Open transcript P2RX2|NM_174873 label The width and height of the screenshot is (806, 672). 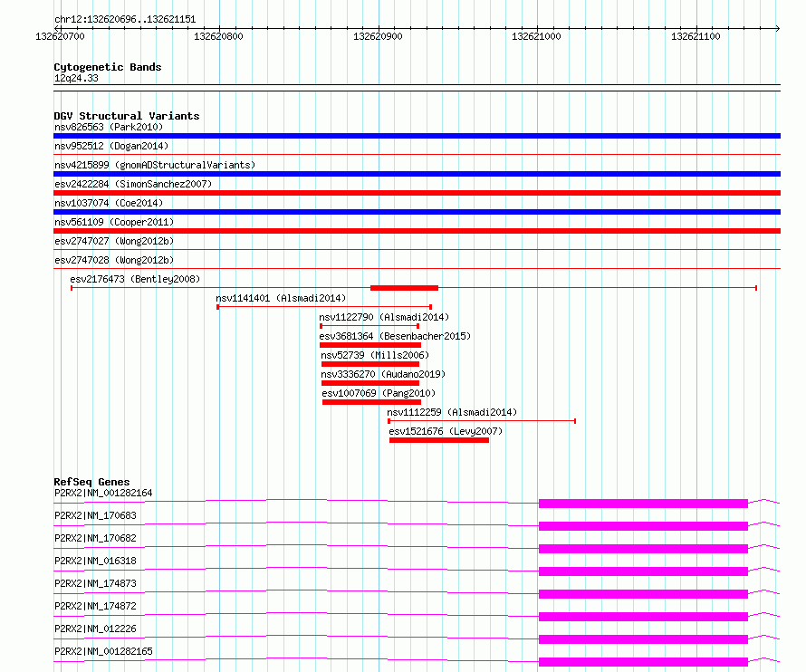(95, 583)
